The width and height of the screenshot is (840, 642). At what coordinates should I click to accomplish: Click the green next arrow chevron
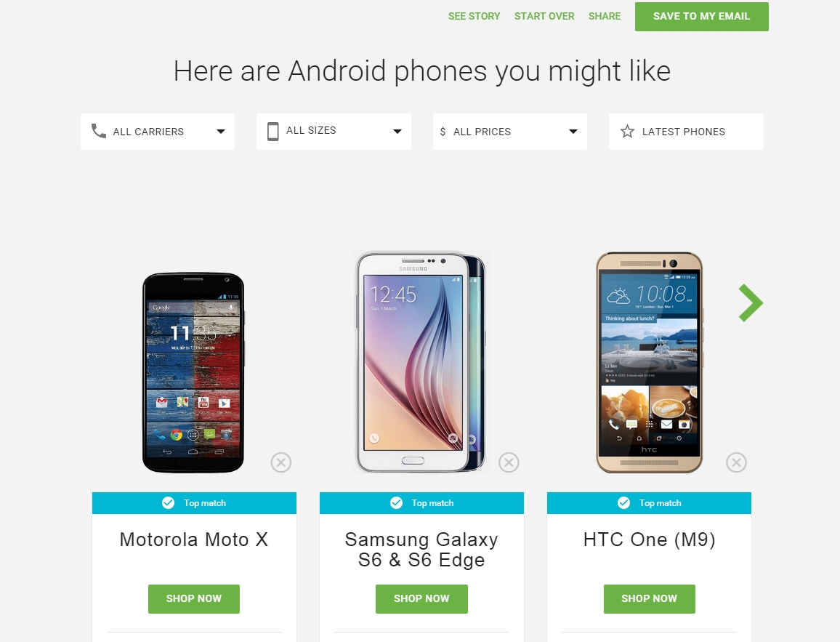[x=751, y=302]
